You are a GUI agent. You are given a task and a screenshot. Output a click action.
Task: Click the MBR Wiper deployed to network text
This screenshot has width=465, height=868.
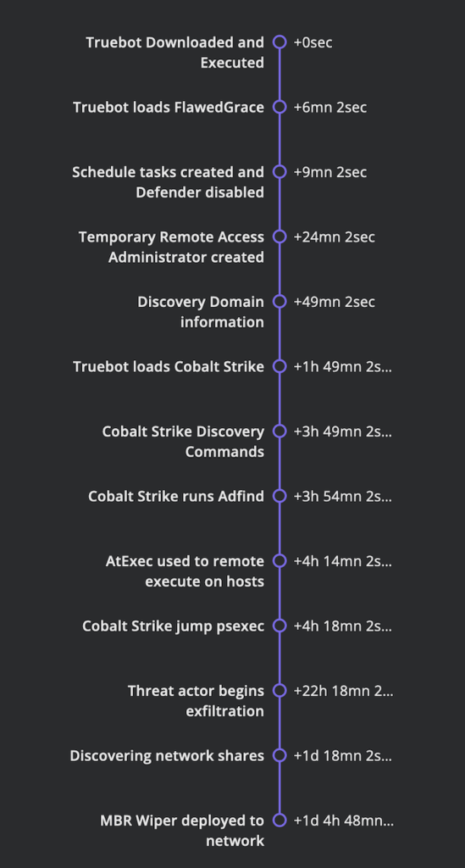182,831
